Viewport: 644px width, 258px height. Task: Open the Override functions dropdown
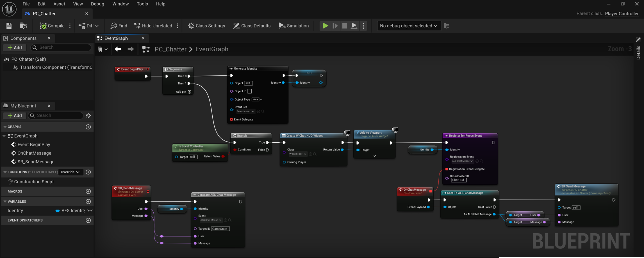coord(70,172)
